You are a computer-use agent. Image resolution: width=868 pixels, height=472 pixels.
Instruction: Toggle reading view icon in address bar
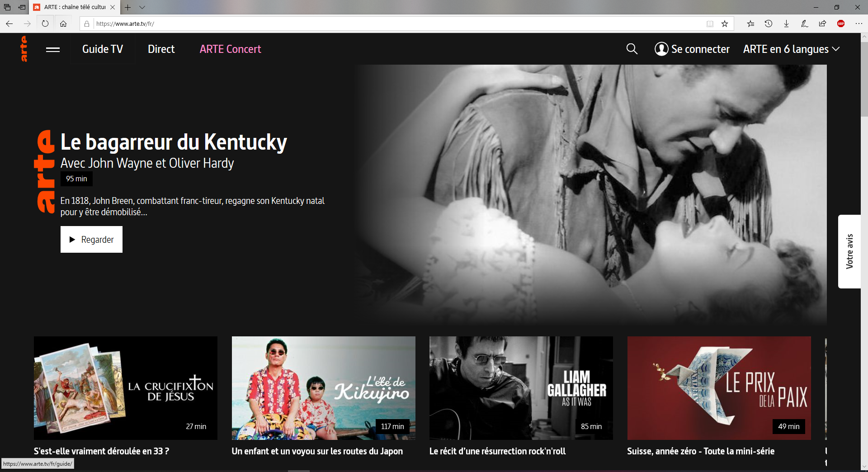pos(710,24)
